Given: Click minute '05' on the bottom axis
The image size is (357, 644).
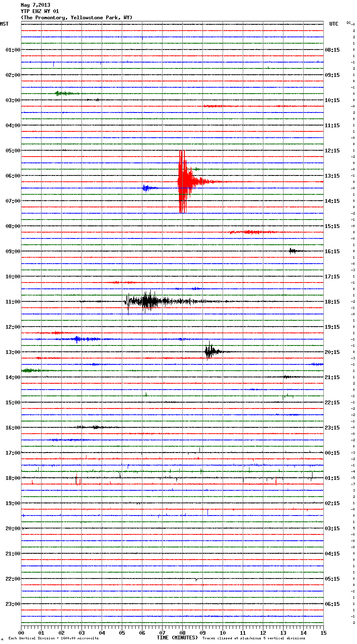Looking at the screenshot, I should pos(122,633).
